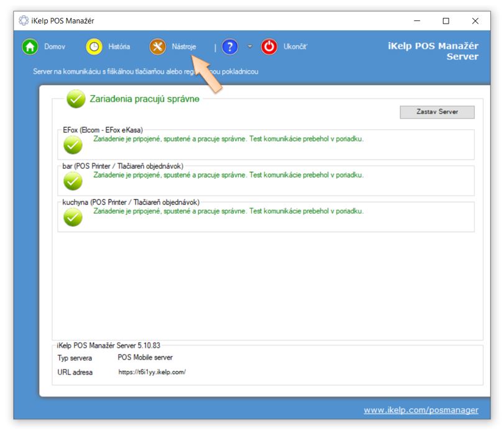This screenshot has width=504, height=431.
Task: Click the Ukončiť text label
Action: pyautogui.click(x=296, y=47)
